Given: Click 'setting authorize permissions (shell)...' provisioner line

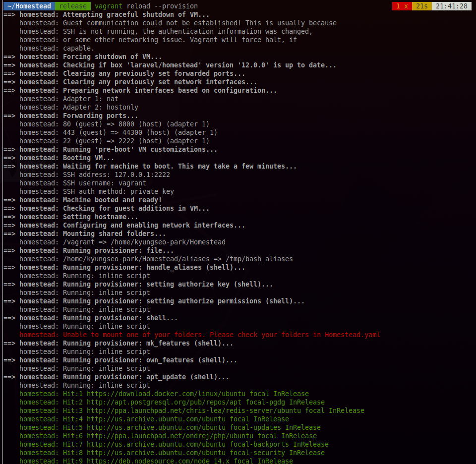Looking at the screenshot, I should click(154, 301).
